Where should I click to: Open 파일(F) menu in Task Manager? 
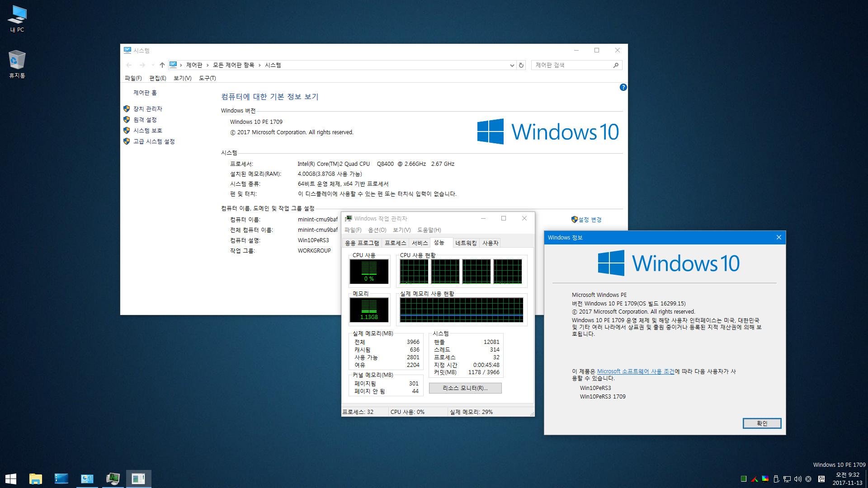353,230
